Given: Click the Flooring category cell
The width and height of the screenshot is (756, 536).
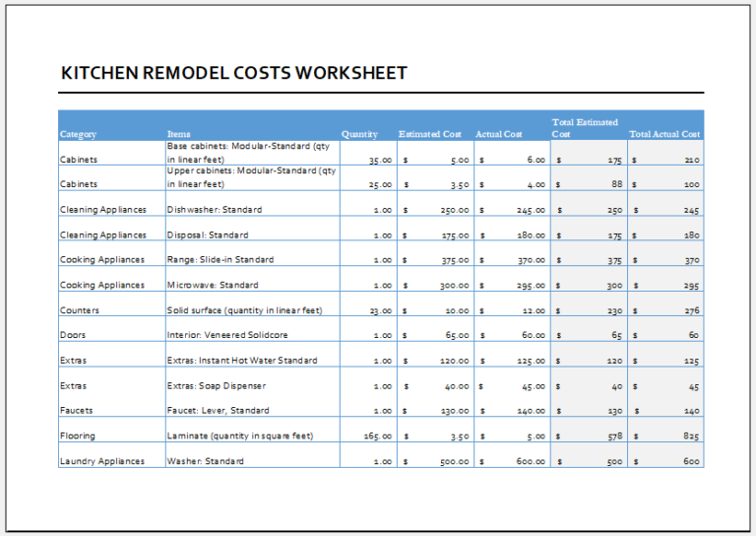Looking at the screenshot, I should [112, 430].
